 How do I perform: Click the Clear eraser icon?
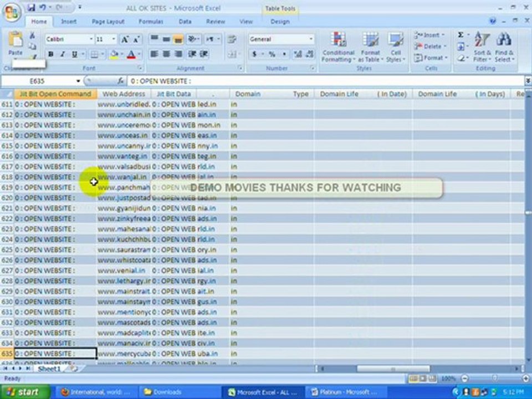click(461, 58)
